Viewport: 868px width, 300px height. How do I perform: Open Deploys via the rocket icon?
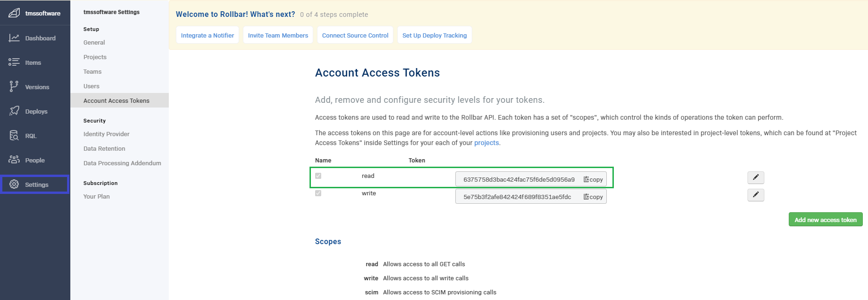coord(14,111)
